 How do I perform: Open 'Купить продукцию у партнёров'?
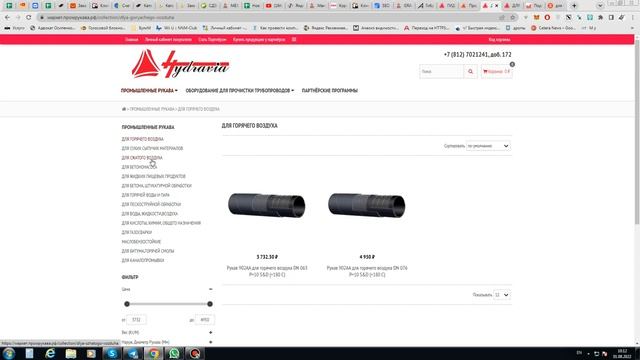259,40
